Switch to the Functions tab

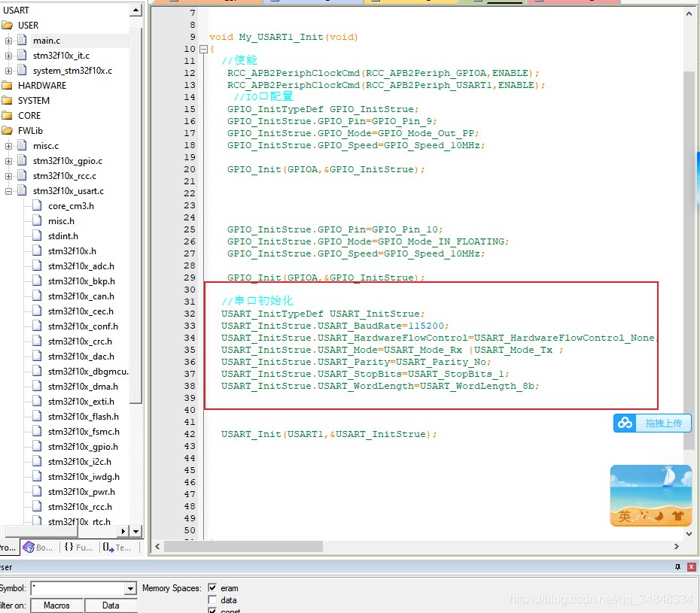pyautogui.click(x=78, y=548)
